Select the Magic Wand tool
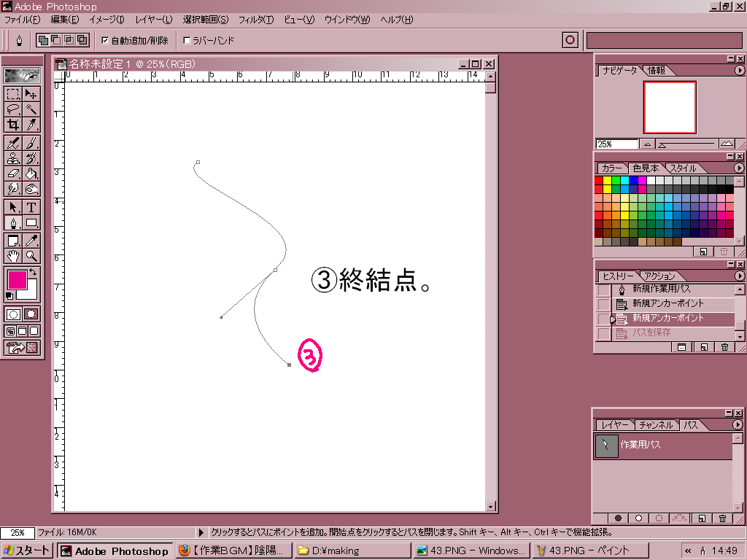This screenshot has height=560, width=747. (31, 109)
